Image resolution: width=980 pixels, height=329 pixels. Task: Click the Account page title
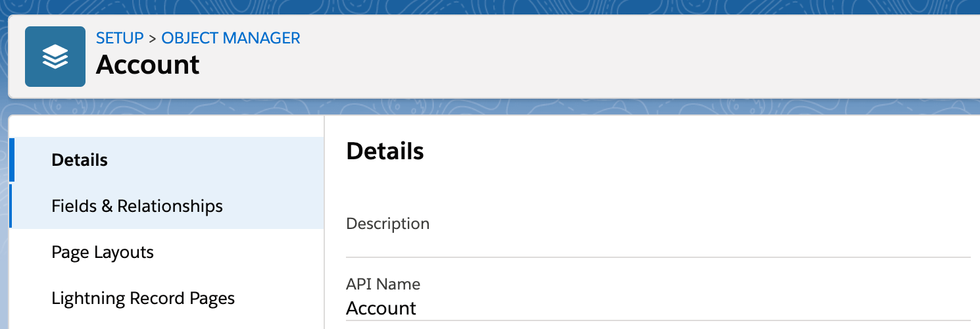[148, 65]
